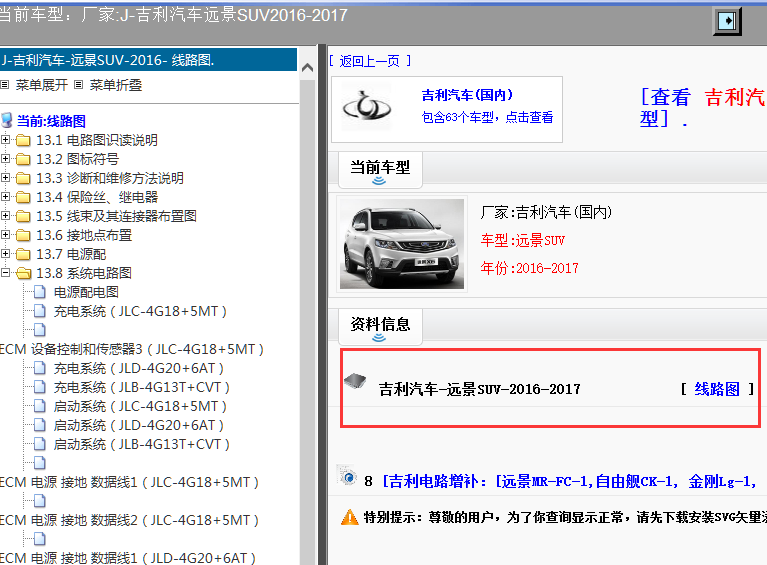Select the 资料信息 tab
The width and height of the screenshot is (767, 565).
(380, 326)
